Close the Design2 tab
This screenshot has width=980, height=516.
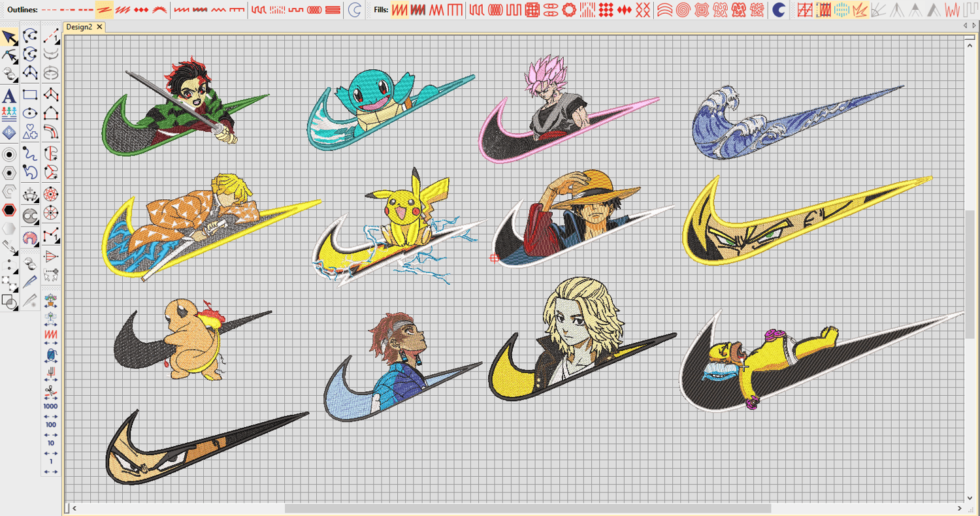coord(99,27)
